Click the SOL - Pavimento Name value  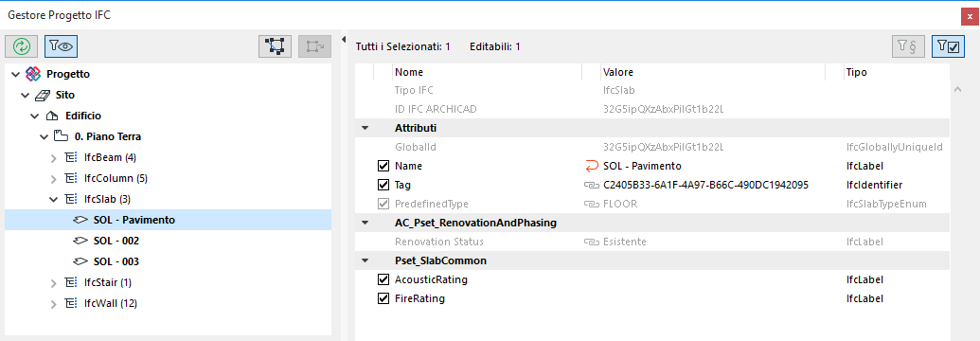tap(642, 166)
